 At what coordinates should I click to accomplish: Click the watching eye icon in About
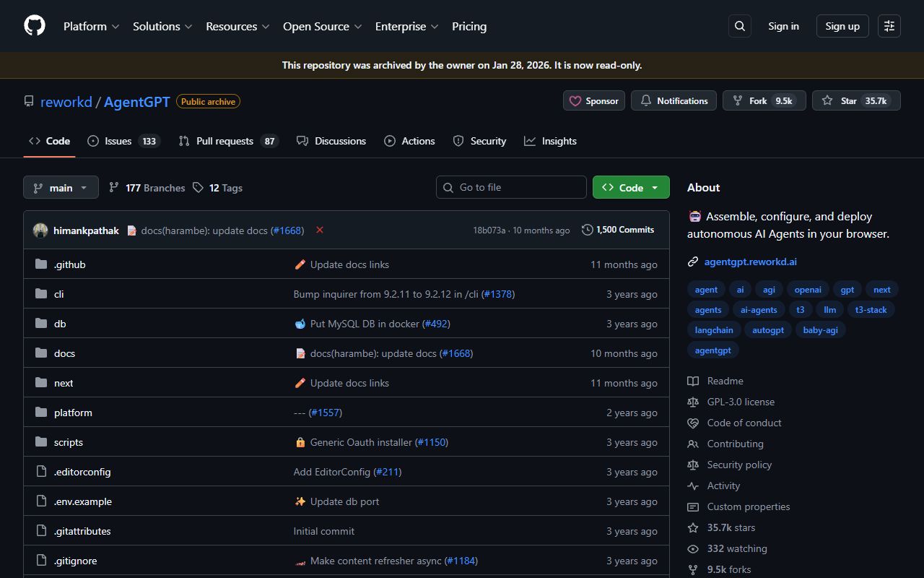(693, 548)
